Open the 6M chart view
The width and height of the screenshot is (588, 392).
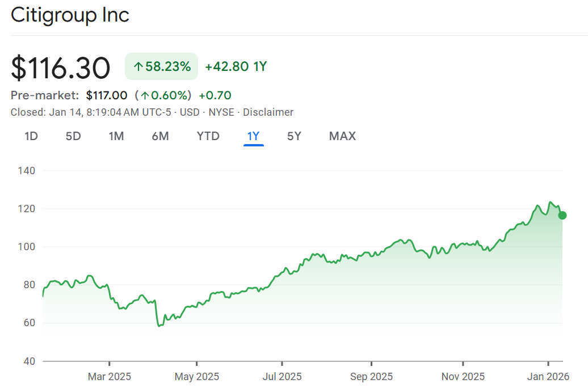(x=160, y=136)
